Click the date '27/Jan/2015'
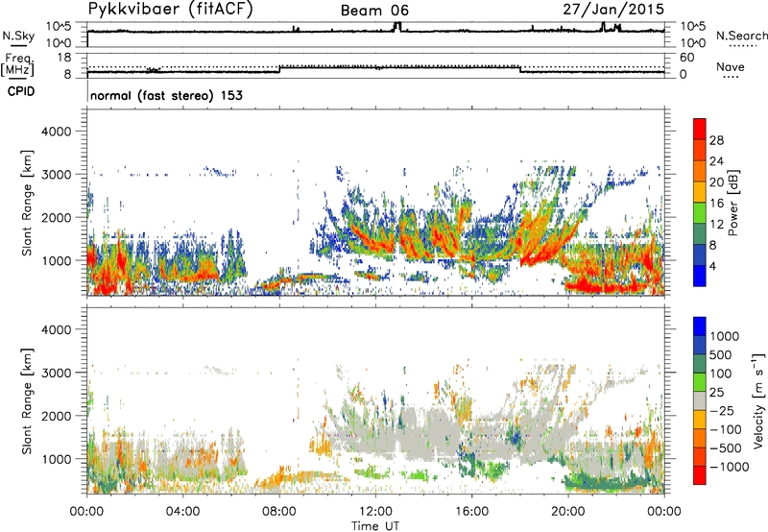The width and height of the screenshot is (768, 532). (613, 10)
